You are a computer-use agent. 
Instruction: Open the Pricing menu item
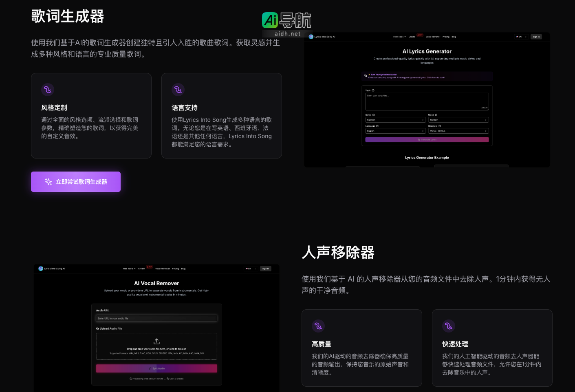coord(446,37)
